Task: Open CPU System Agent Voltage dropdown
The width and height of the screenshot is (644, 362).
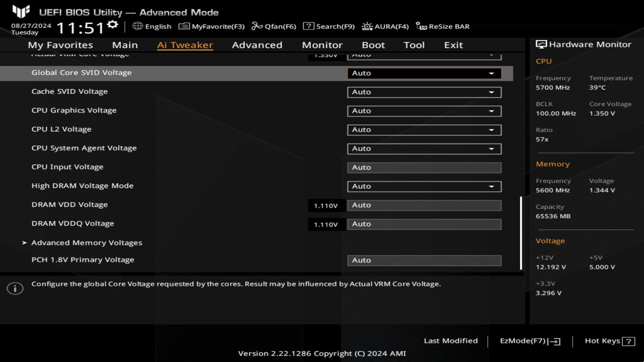Action: point(424,148)
